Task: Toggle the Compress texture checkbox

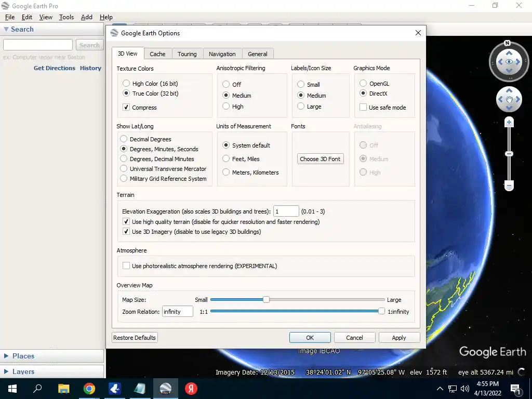Action: (x=126, y=107)
